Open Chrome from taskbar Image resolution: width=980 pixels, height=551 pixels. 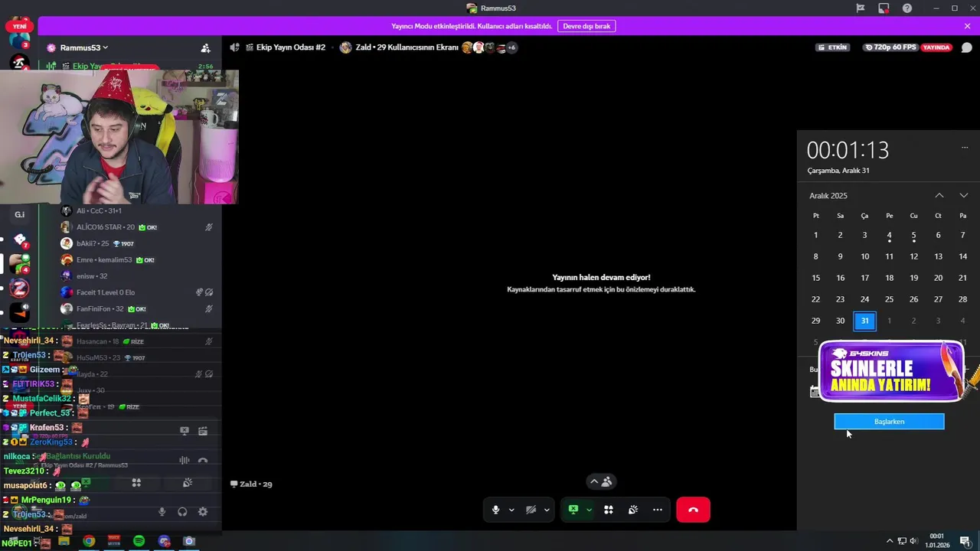coord(89,541)
